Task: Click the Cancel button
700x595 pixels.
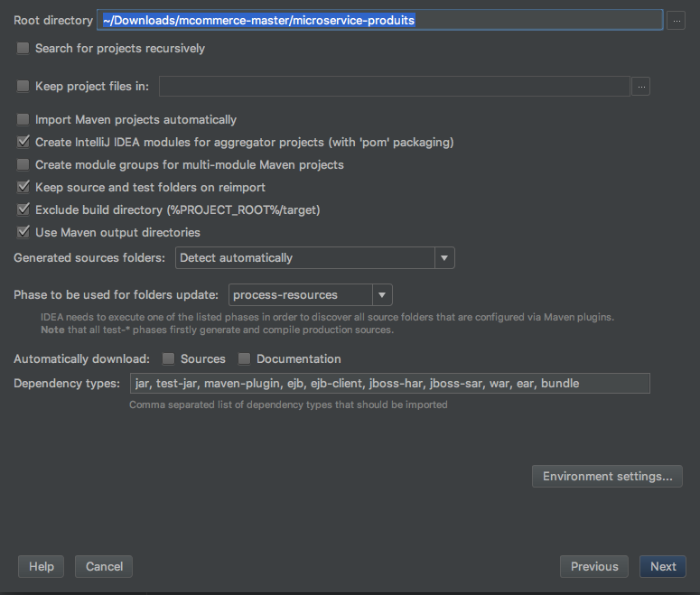Action: click(104, 567)
